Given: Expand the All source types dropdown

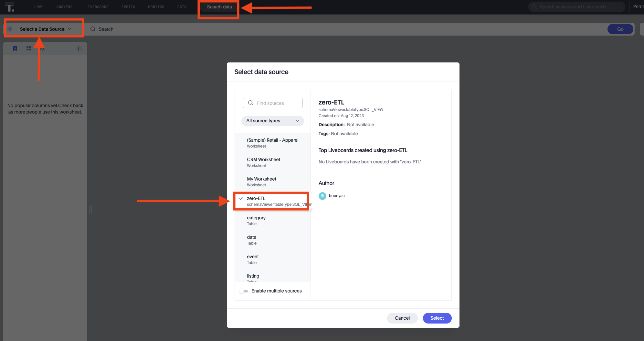Looking at the screenshot, I should [273, 121].
